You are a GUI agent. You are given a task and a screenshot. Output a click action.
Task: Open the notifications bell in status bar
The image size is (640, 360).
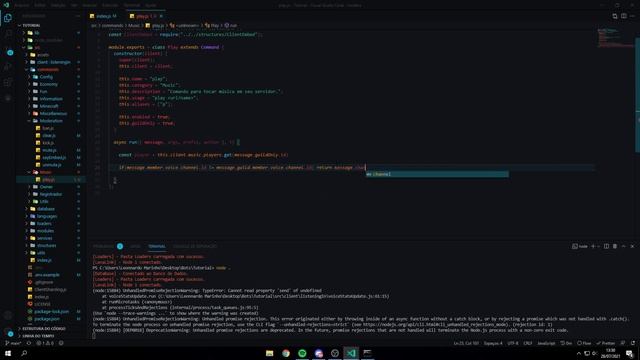tap(633, 343)
